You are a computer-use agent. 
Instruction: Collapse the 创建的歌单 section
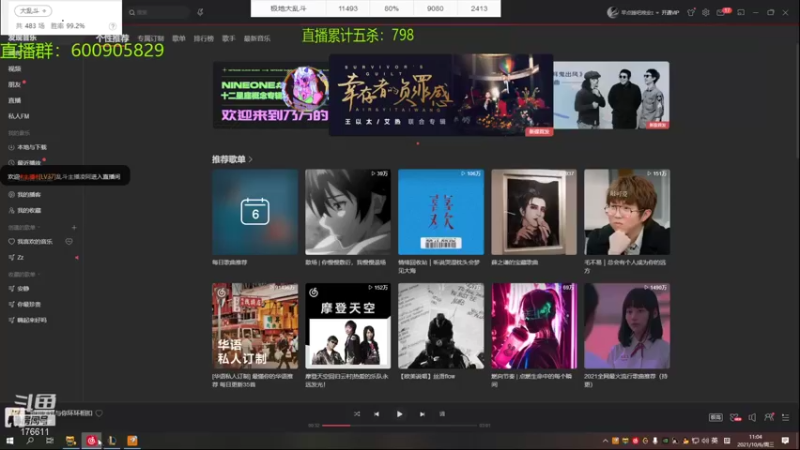[24, 228]
